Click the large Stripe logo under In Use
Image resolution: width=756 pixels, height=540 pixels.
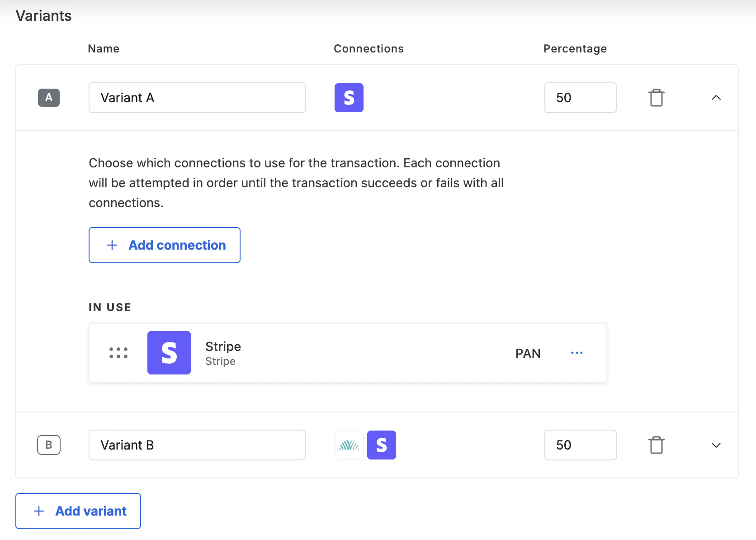tap(169, 353)
